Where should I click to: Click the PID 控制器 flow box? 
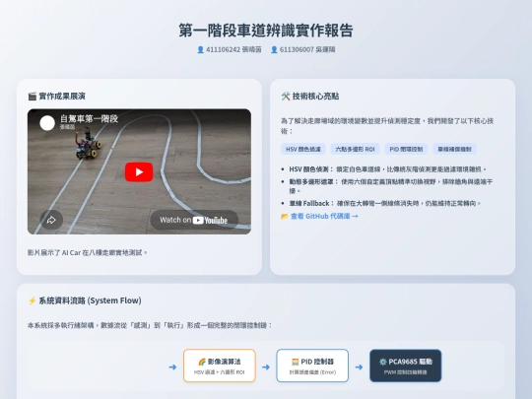[312, 366]
